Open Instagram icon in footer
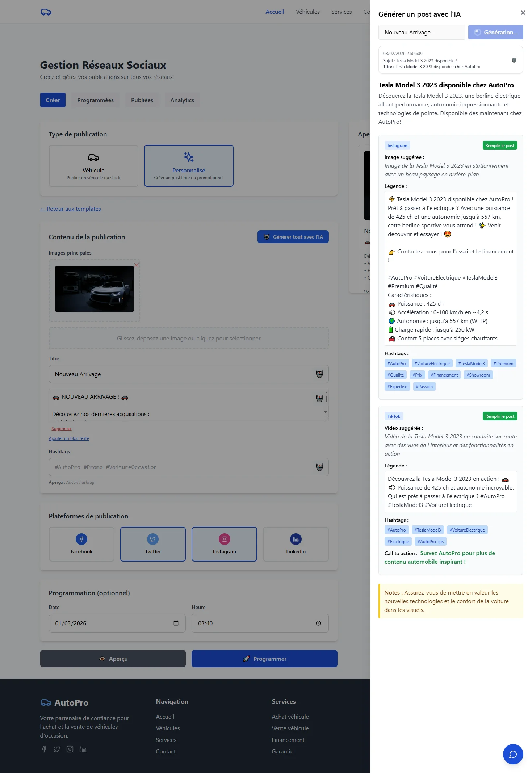The height and width of the screenshot is (773, 532). coord(70,749)
